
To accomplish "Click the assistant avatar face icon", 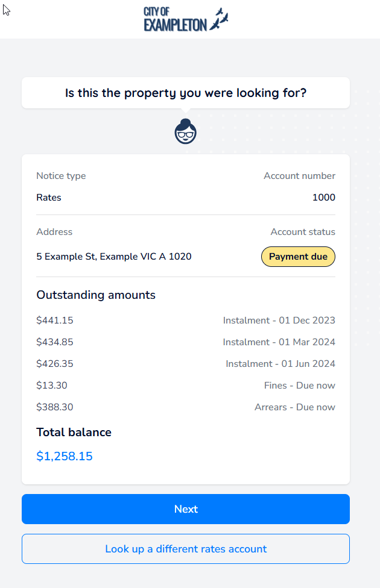I will [186, 132].
